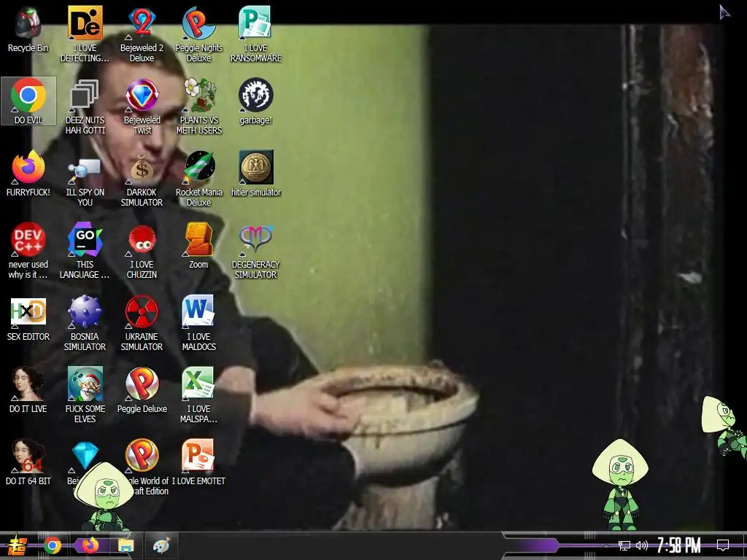Select the blue diamond Bejeweled shortcut
This screenshot has width=747, height=560.
coord(85,455)
